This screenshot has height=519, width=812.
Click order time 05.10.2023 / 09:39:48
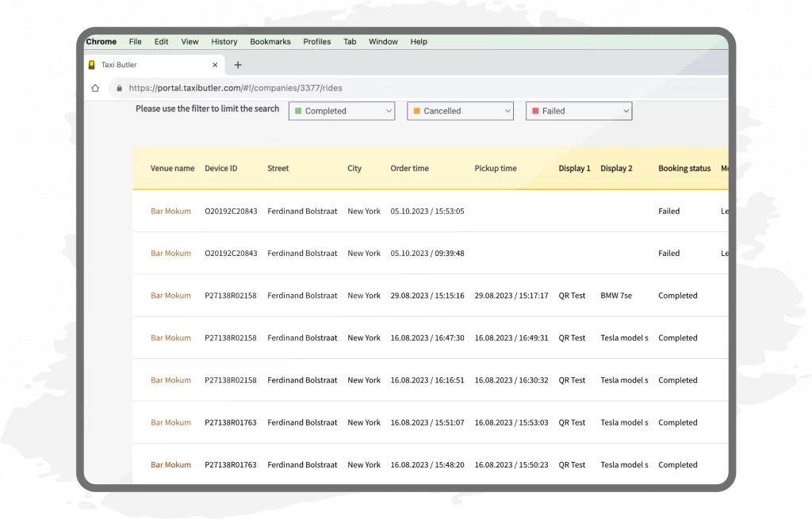point(427,253)
